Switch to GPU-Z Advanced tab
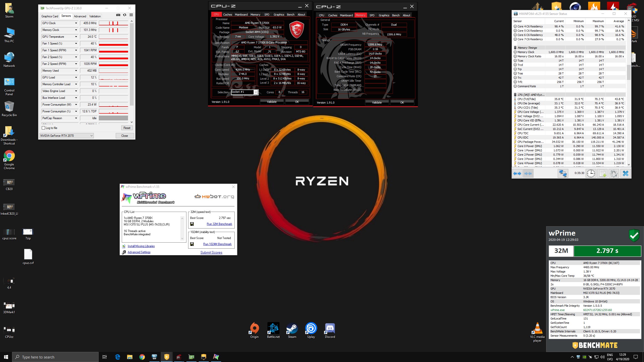 80,16
